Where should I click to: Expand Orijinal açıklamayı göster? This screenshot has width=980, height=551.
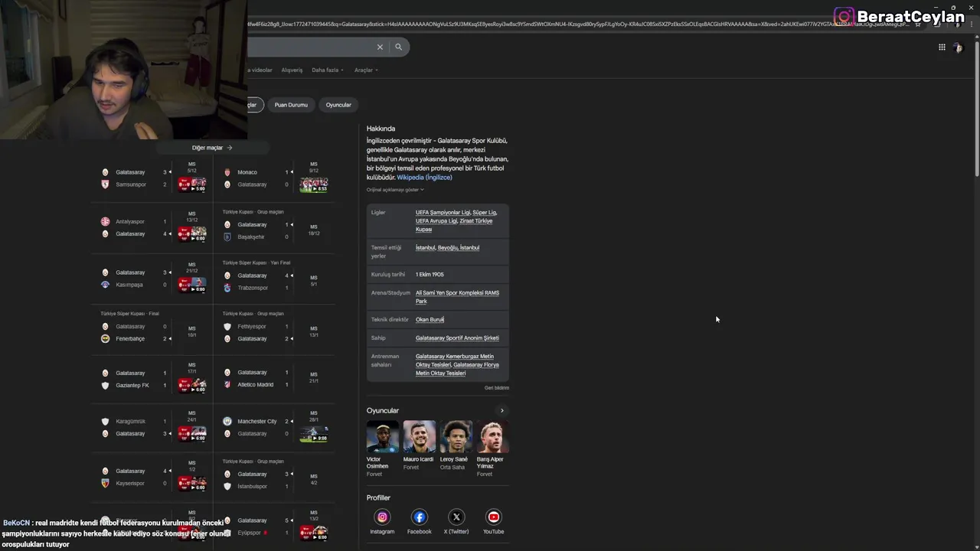tap(395, 190)
